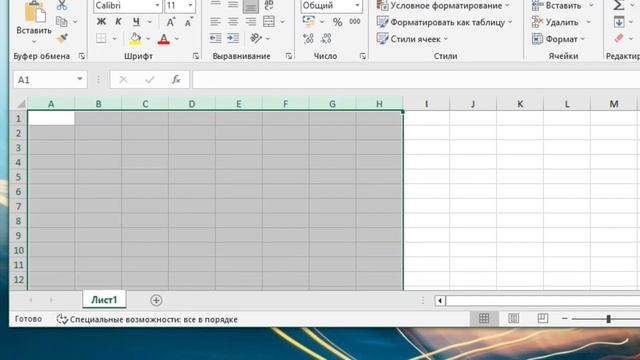This screenshot has width=640, height=360.
Task: Click the accessibility status icon in the status bar
Action: (62, 319)
